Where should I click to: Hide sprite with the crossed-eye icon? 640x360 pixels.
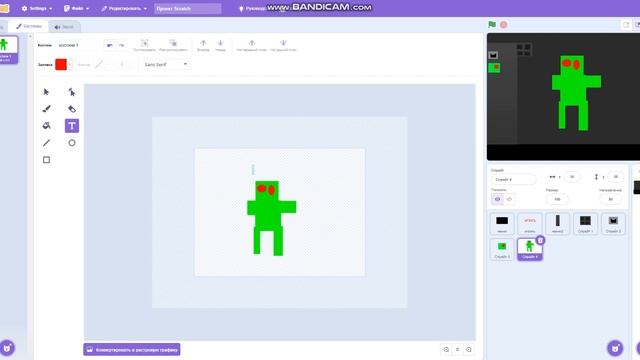(509, 199)
